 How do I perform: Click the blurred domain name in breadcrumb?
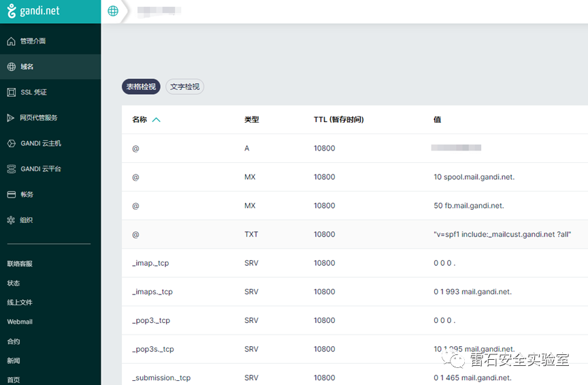159,10
